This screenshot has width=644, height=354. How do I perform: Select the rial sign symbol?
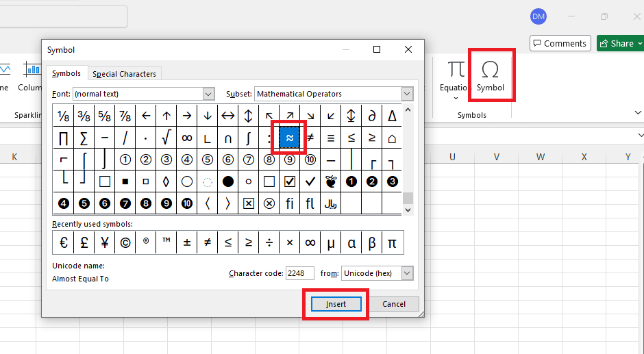click(x=331, y=203)
